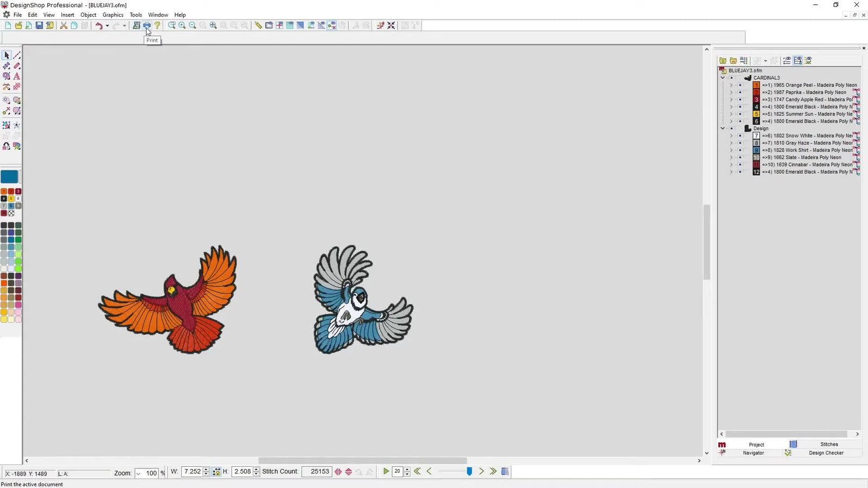The height and width of the screenshot is (488, 868).
Task: Cut selection using the scissors icon
Action: click(x=63, y=25)
